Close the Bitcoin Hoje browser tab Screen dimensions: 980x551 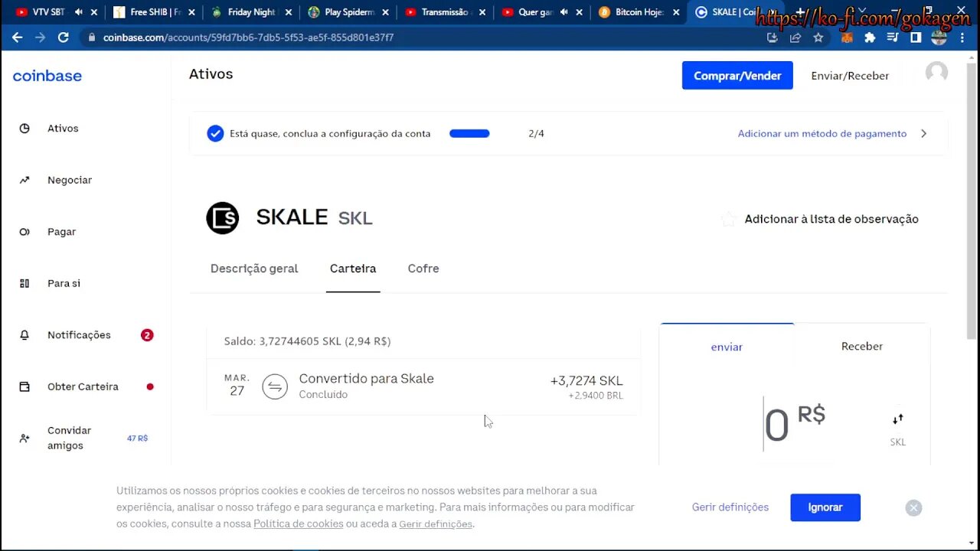point(678,12)
